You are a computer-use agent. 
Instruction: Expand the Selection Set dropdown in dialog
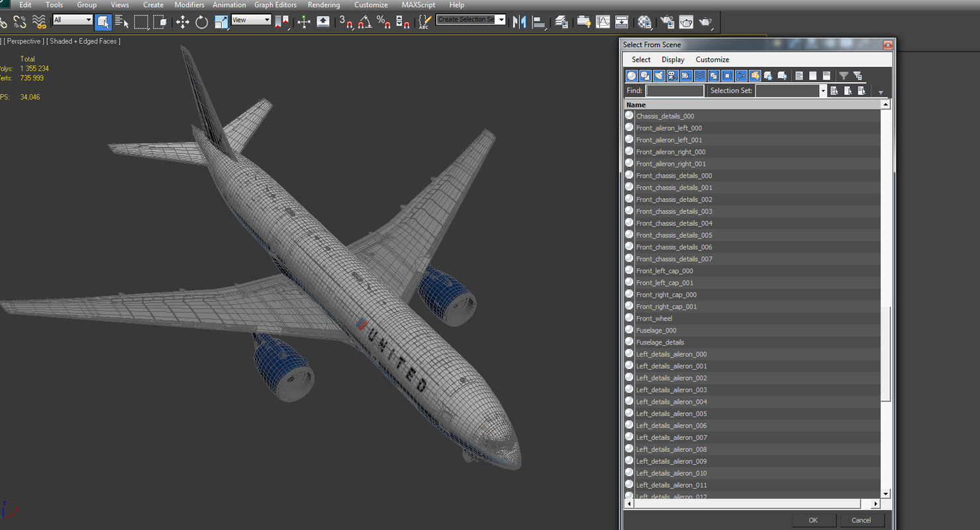pyautogui.click(x=823, y=91)
